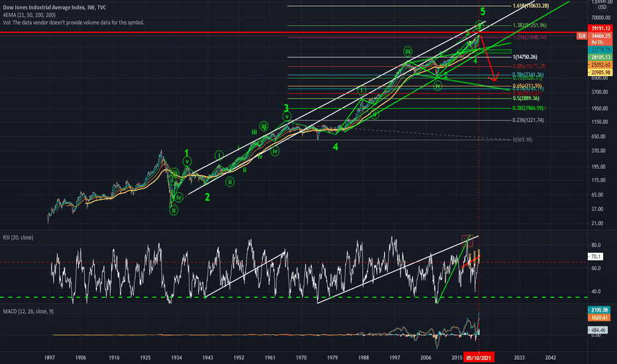
Task: Click the 1979 year on time axis
Action: tap(332, 357)
